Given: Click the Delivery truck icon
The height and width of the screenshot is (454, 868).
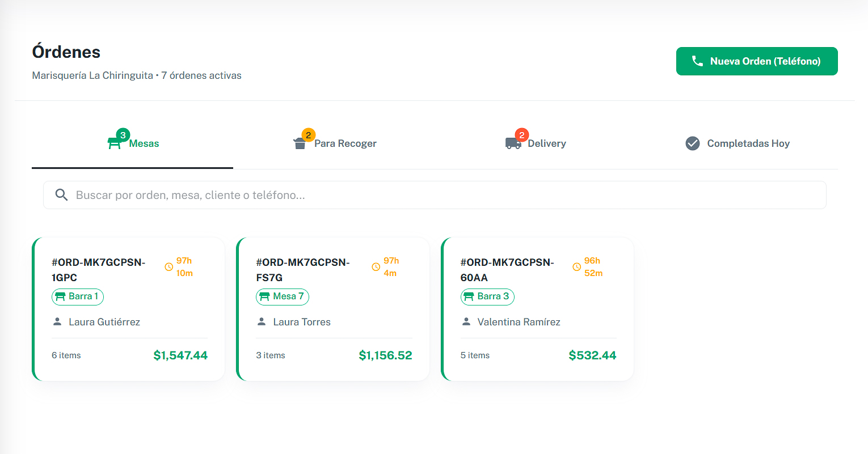Looking at the screenshot, I should (x=513, y=143).
